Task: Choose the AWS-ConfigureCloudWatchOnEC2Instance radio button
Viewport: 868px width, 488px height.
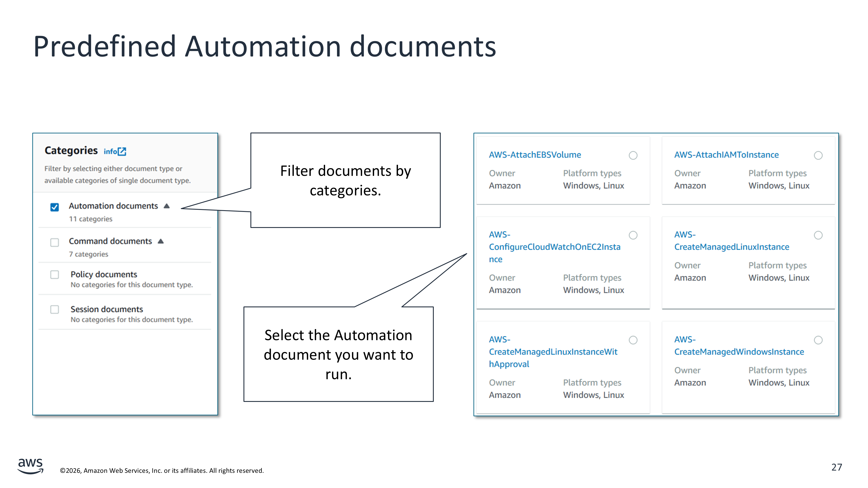Action: [633, 235]
